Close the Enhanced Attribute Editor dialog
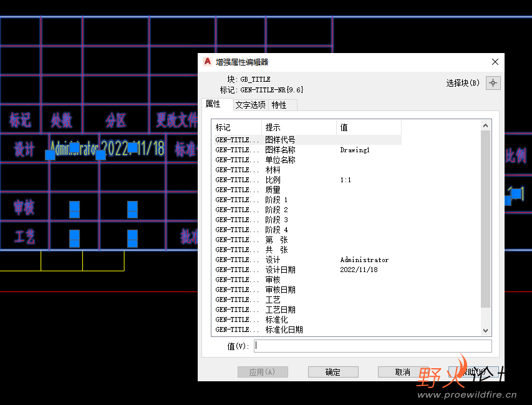This screenshot has height=405, width=532. 495,62
